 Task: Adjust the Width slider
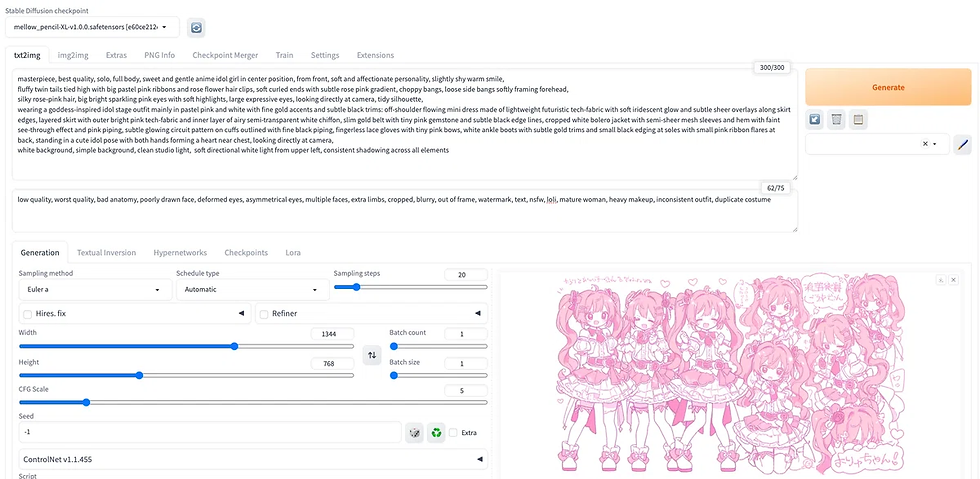tap(186, 346)
